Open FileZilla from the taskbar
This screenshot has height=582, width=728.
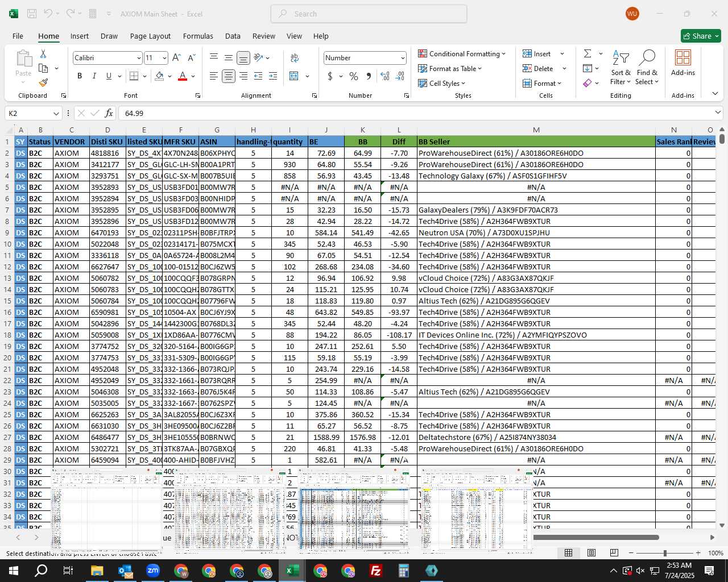coord(376,571)
